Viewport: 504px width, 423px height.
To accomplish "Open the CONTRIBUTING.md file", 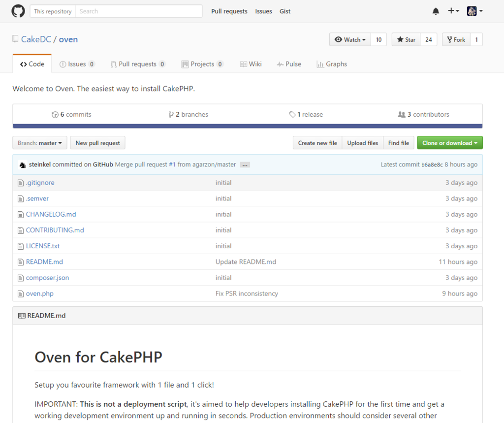I will pos(55,230).
